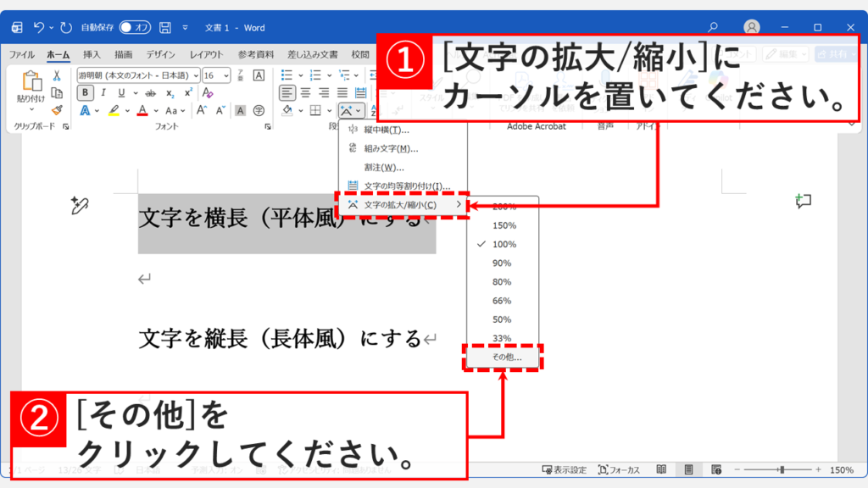Viewport: 868px width, 488px height.
Task: Click the strikethrough icon
Action: coord(150,93)
